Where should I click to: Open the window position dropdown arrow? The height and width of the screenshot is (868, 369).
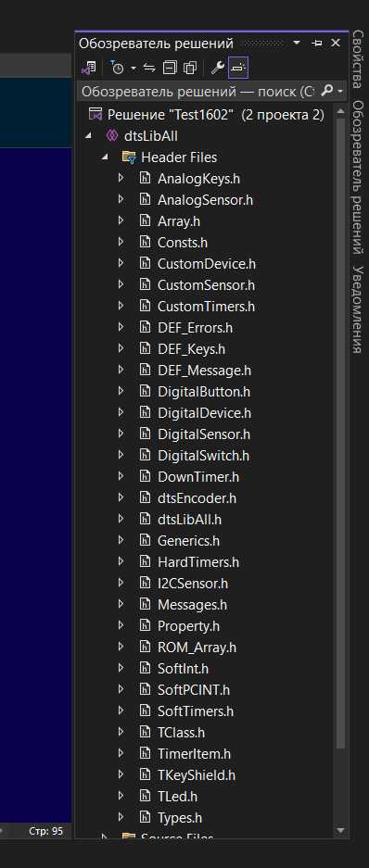click(x=297, y=44)
